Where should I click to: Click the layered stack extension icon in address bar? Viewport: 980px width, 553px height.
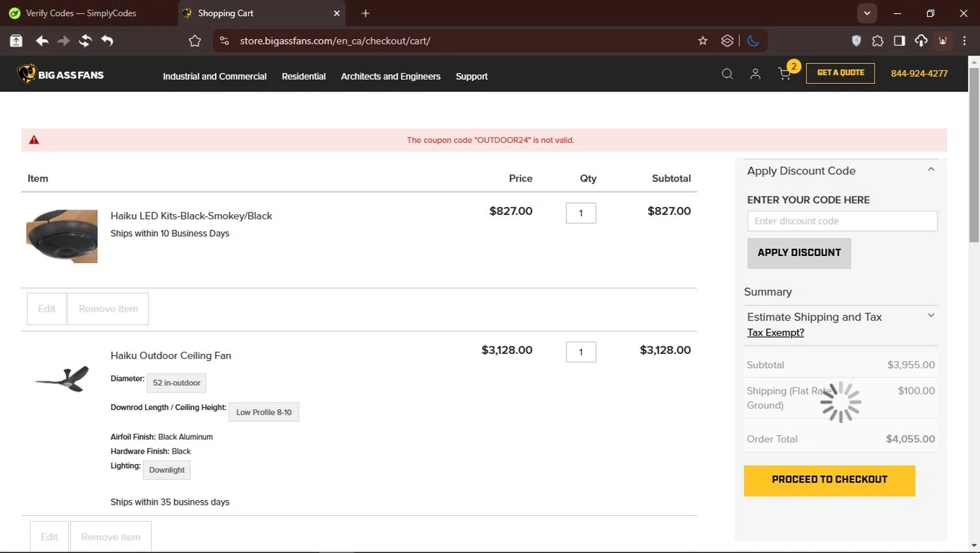727,40
